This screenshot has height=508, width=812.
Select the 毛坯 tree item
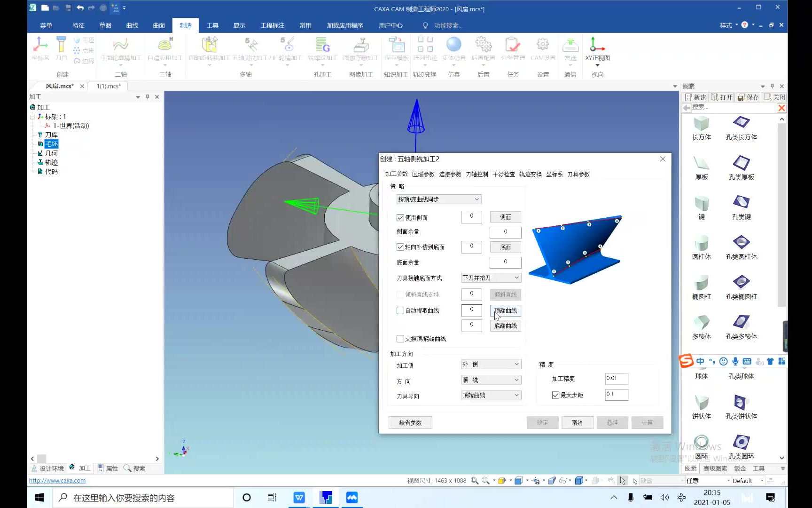point(52,144)
